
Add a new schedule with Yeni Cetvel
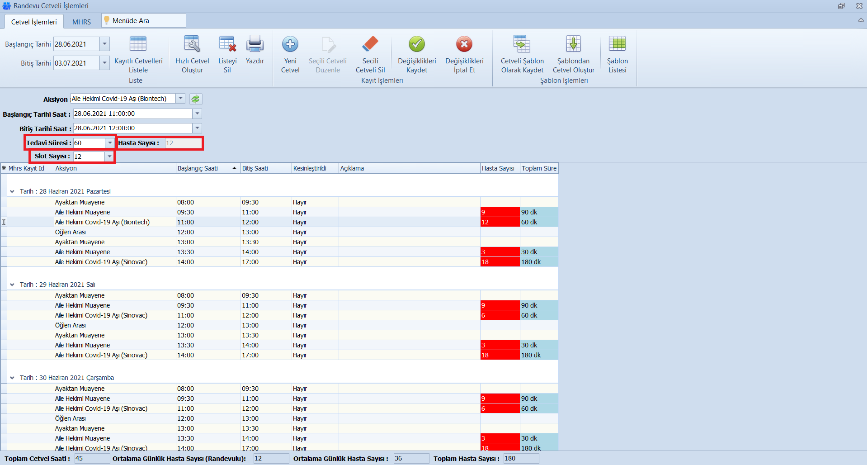tap(290, 44)
